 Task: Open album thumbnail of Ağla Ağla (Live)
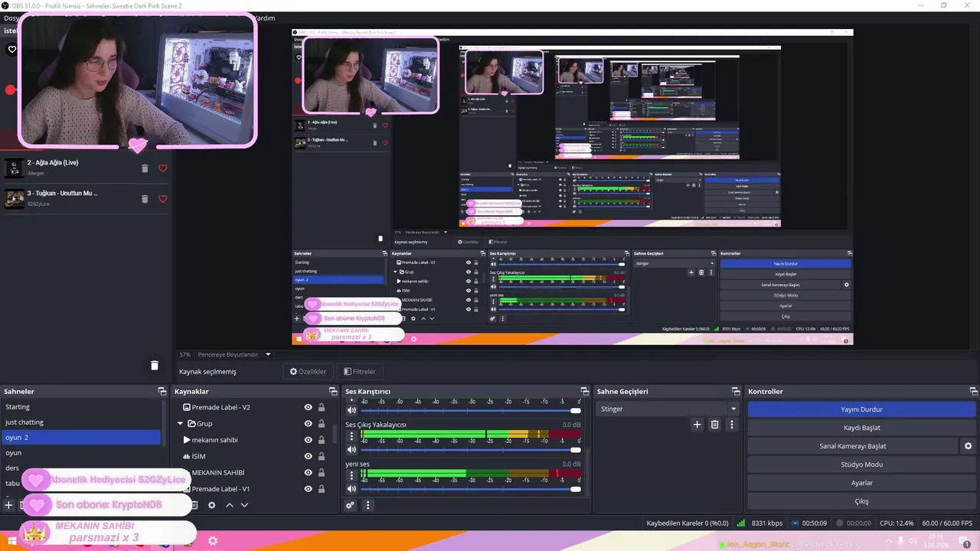coord(15,168)
